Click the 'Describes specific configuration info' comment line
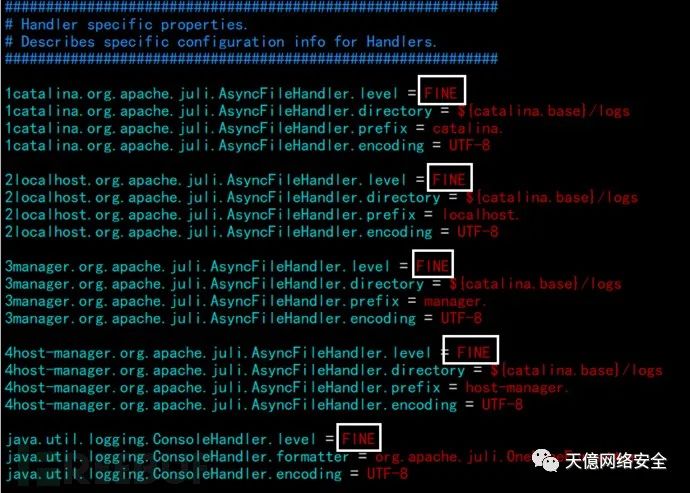690x493 pixels. 220,42
